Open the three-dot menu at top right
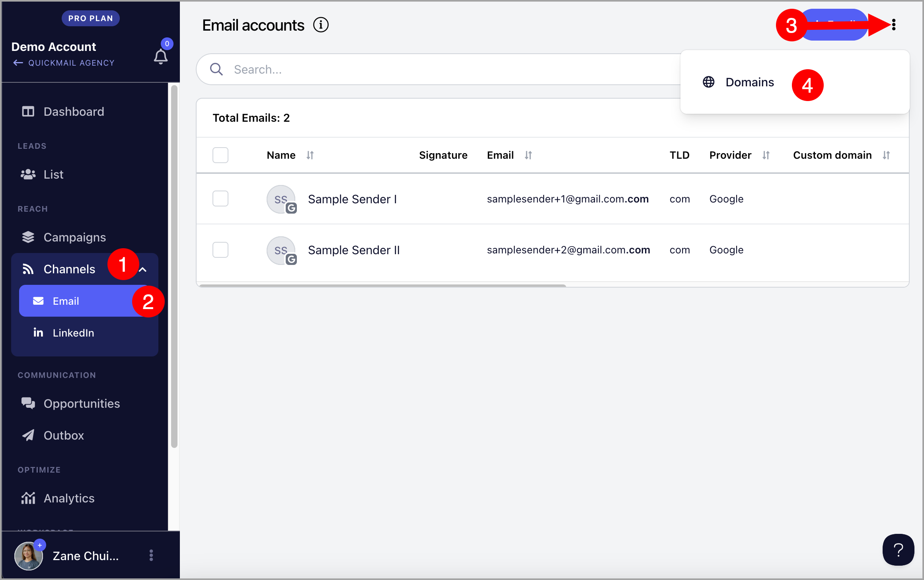The width and height of the screenshot is (924, 580). (x=894, y=25)
